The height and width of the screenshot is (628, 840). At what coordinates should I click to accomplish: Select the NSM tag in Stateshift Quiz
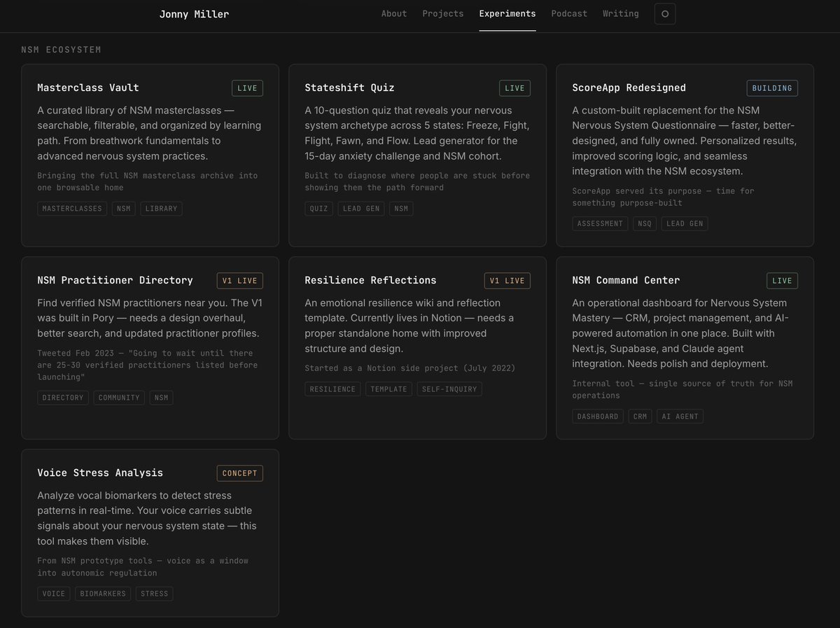tap(401, 209)
